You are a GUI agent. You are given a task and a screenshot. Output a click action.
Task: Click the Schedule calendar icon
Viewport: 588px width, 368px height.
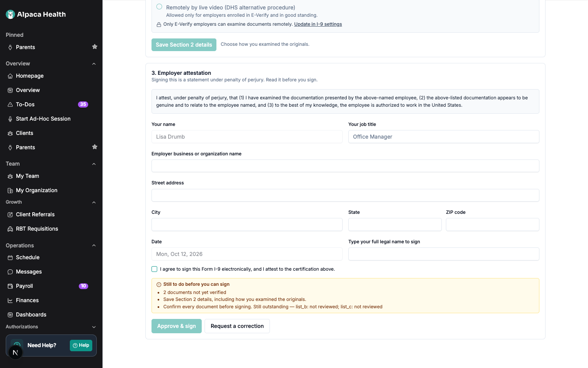[10, 258]
